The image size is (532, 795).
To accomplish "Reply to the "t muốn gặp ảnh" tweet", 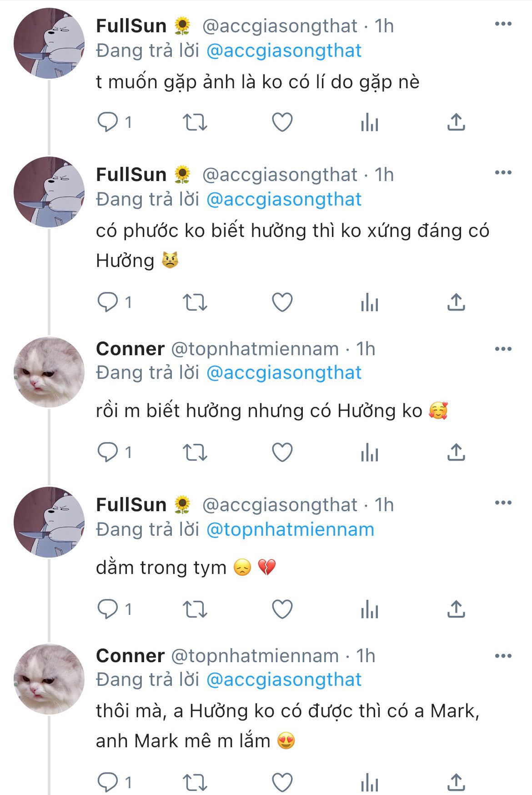I will pyautogui.click(x=108, y=122).
